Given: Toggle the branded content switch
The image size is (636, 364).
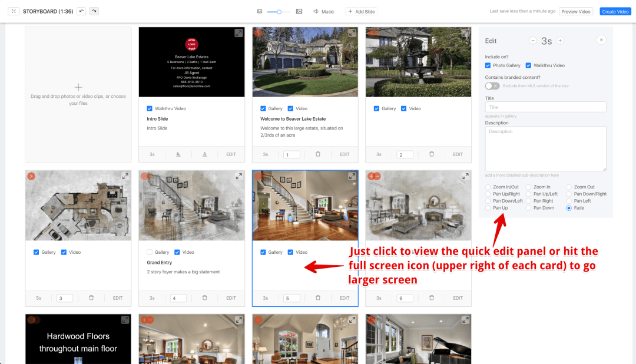Looking at the screenshot, I should click(x=492, y=86).
